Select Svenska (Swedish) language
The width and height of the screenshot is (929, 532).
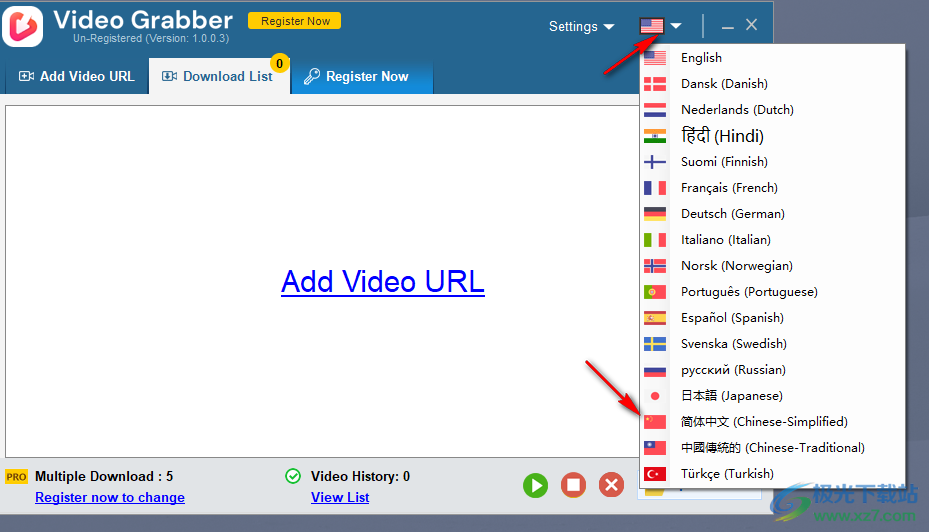pyautogui.click(x=773, y=344)
